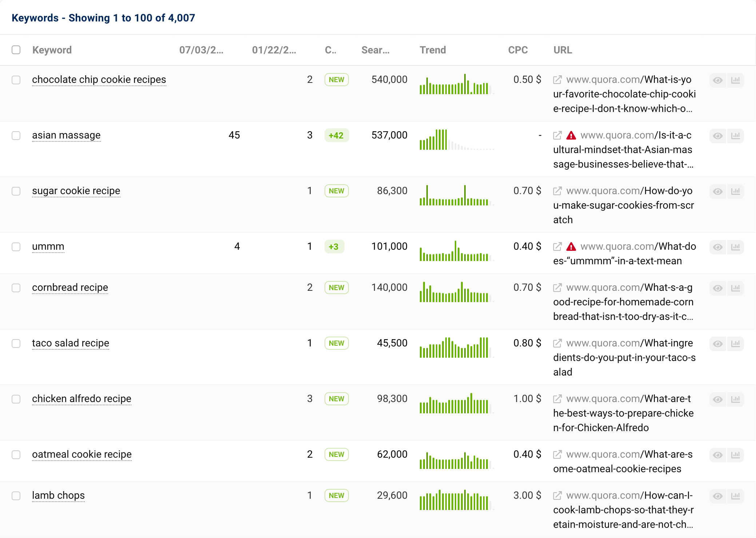This screenshot has height=538, width=756.
Task: Click trend sparkline for taco salad recipe
Action: (x=457, y=347)
